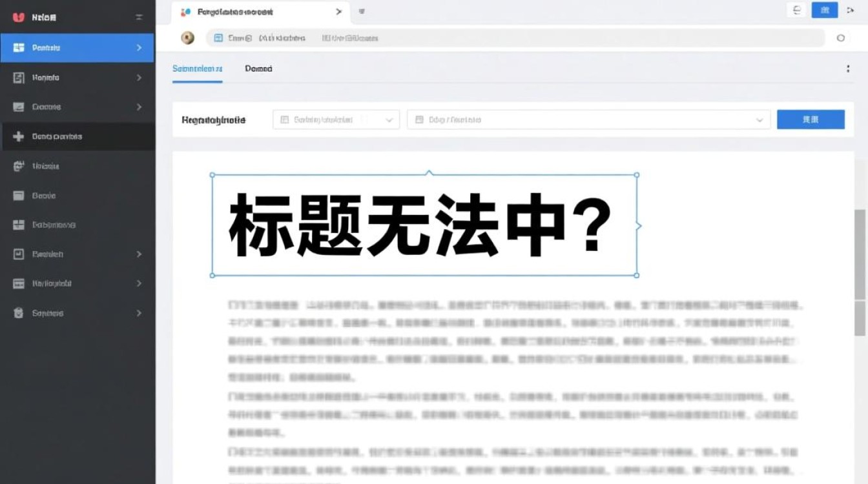Switch to the active underlined blue tab
868x484 pixels.
198,68
